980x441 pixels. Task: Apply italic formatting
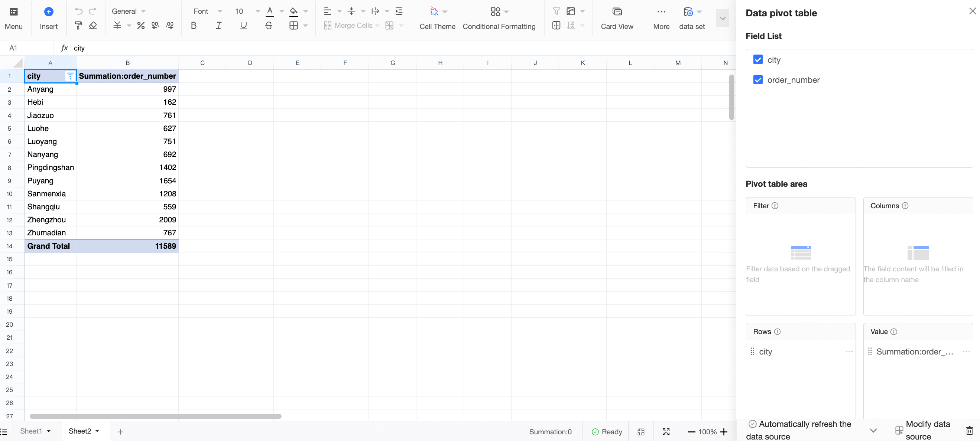tap(218, 26)
